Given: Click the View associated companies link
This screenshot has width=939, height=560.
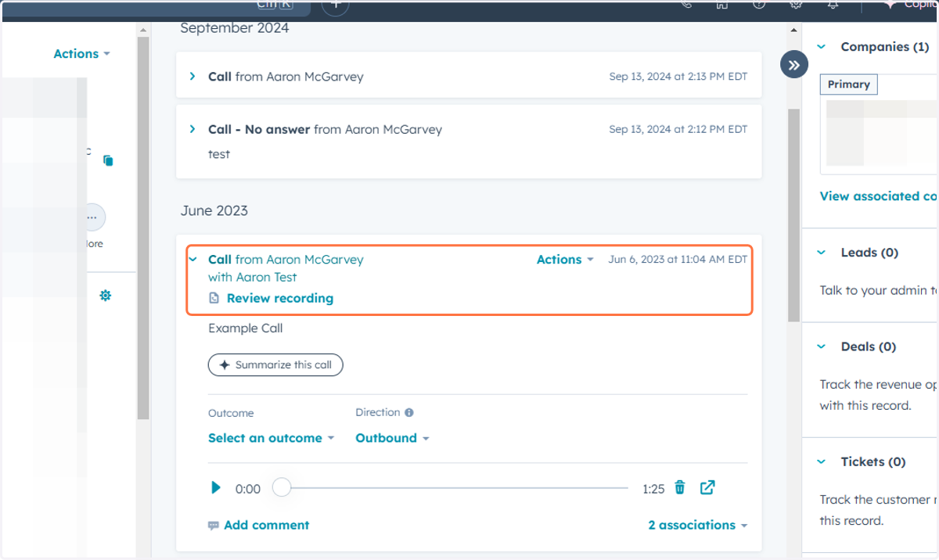Looking at the screenshot, I should [x=879, y=196].
